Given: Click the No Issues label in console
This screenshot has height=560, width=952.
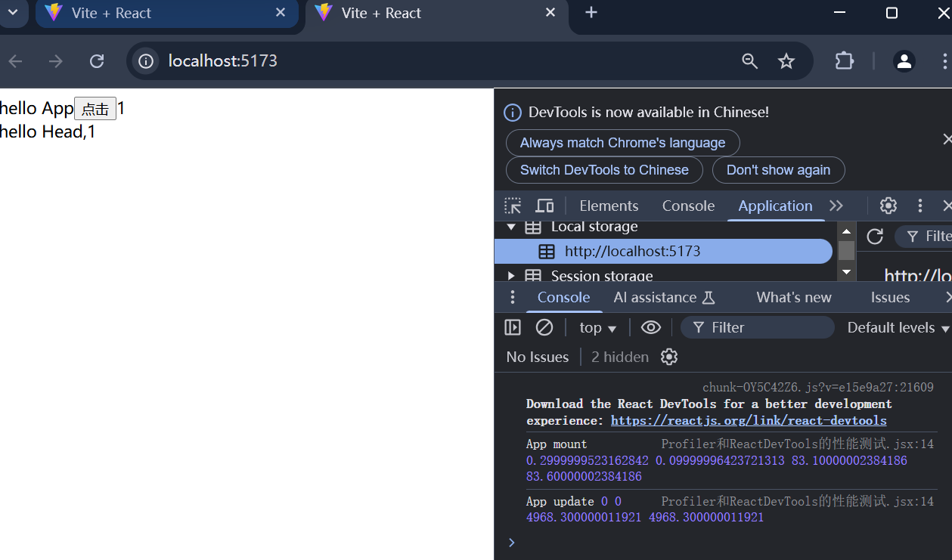Looking at the screenshot, I should click(538, 357).
